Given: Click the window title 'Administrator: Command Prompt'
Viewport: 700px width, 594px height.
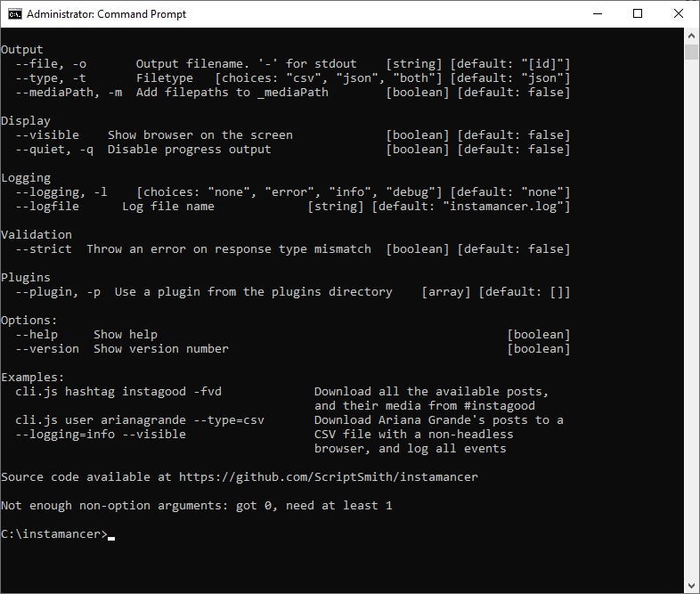Looking at the screenshot, I should tap(106, 14).
